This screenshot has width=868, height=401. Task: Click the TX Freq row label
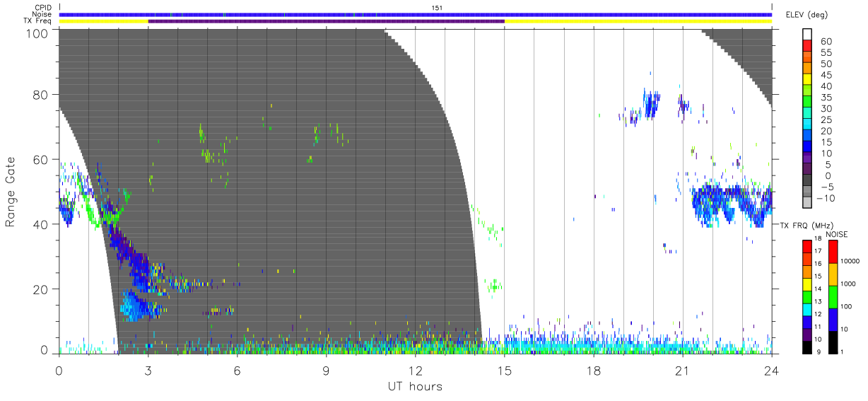point(37,21)
